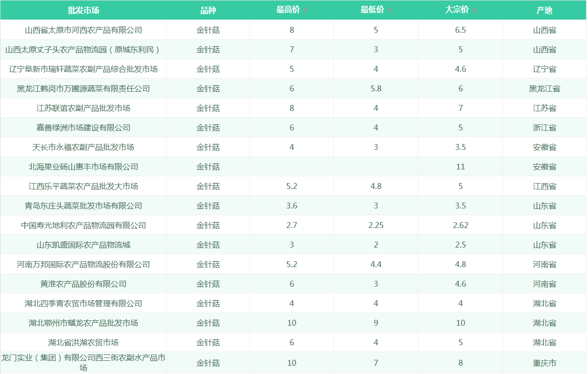
Task: Click highest price 3.6 in 青岛东庄头 row
Action: (x=292, y=206)
